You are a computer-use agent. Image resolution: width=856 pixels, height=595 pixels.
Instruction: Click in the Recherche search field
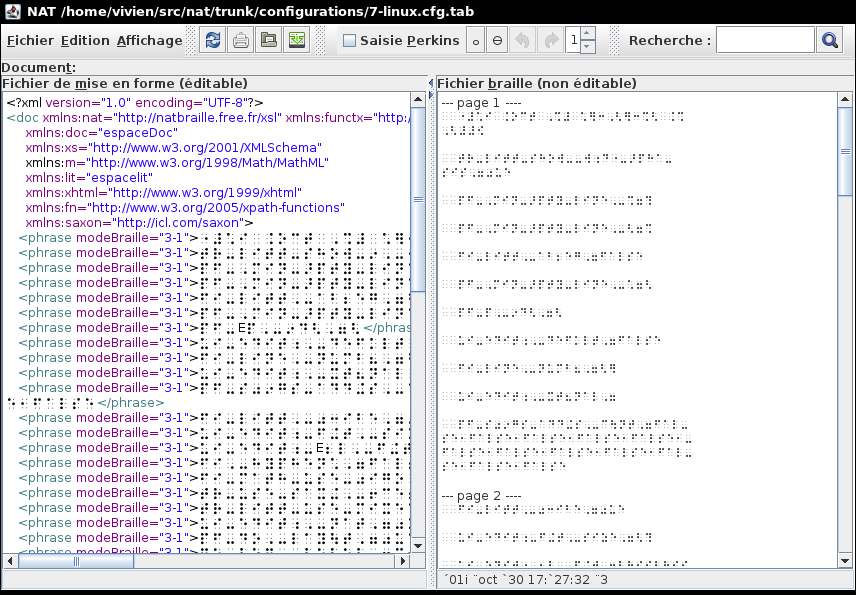pos(765,41)
